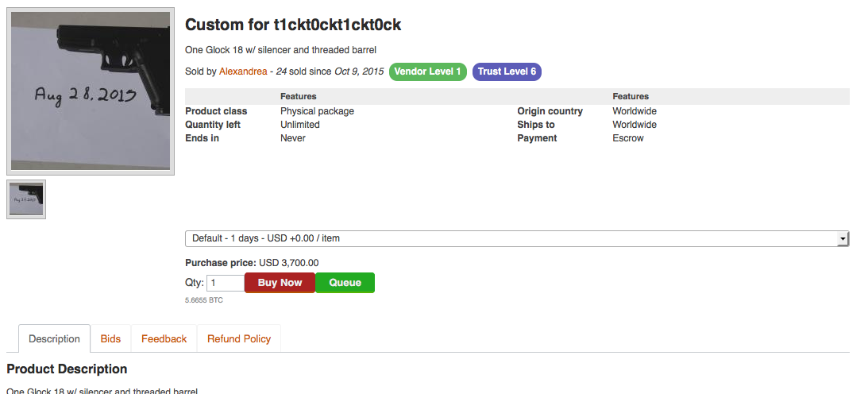Click the green Queue button

point(345,283)
